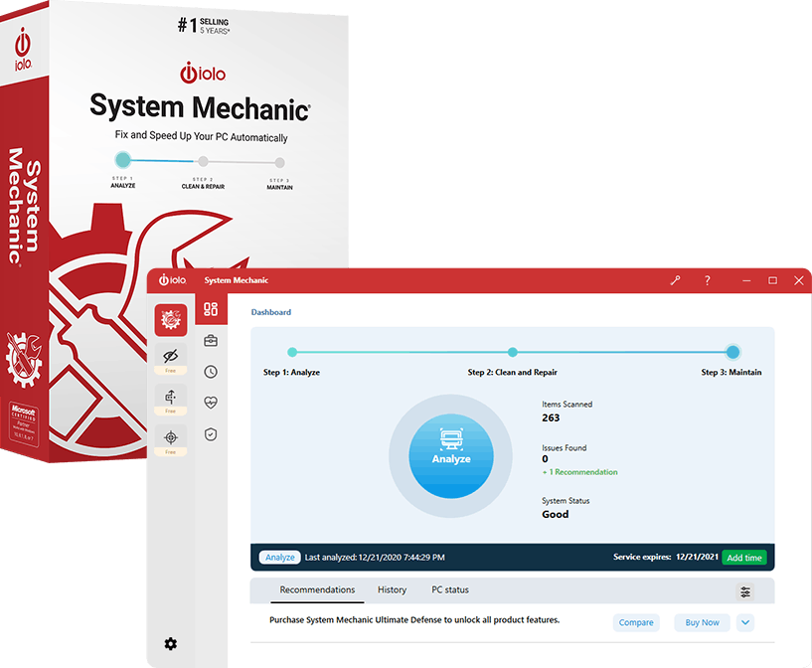
Task: Open the Toolbox briefcase icon
Action: point(211,341)
